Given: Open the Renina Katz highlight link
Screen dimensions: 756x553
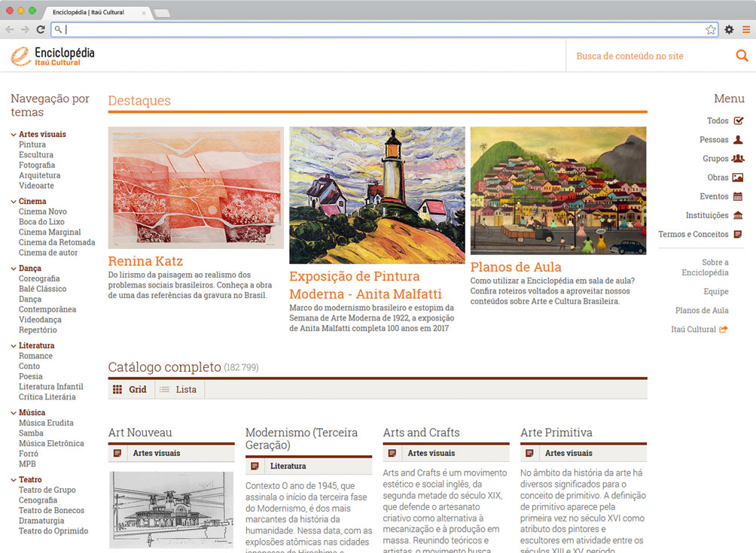Looking at the screenshot, I should pyautogui.click(x=145, y=261).
